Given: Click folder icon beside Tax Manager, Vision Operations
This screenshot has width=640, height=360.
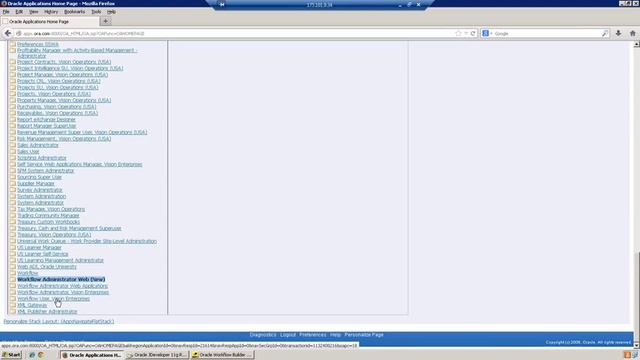Looking at the screenshot, I should pos(13,209).
